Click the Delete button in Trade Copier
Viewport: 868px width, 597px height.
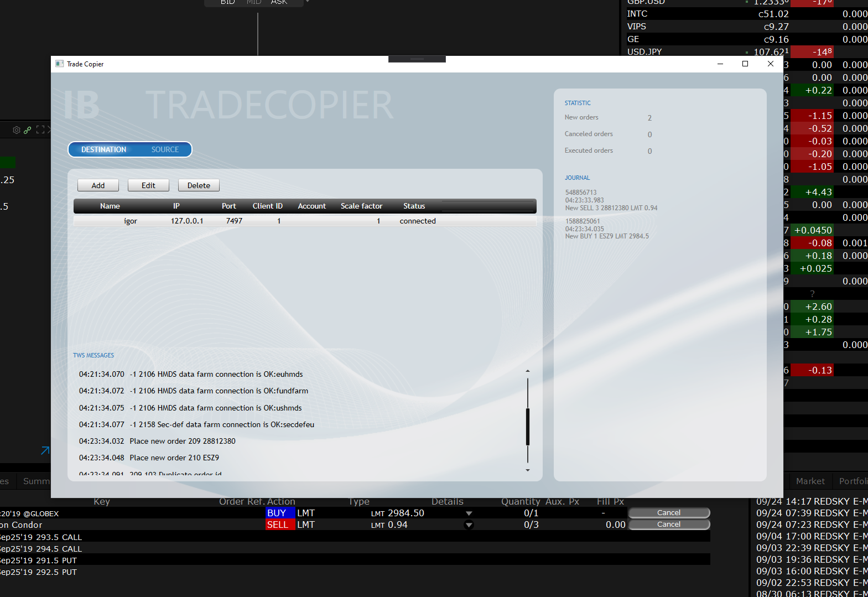tap(199, 185)
